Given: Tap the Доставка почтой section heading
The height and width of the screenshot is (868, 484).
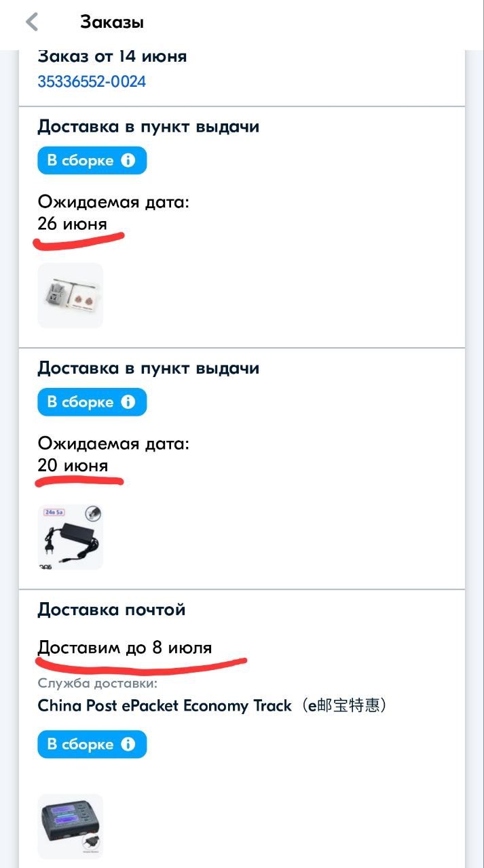Looking at the screenshot, I should tap(112, 610).
